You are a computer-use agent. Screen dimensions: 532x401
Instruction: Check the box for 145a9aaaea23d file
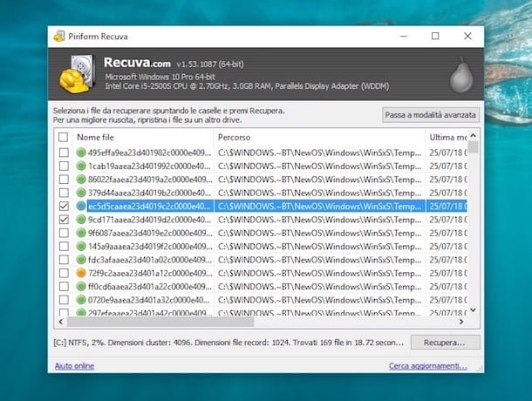click(64, 247)
